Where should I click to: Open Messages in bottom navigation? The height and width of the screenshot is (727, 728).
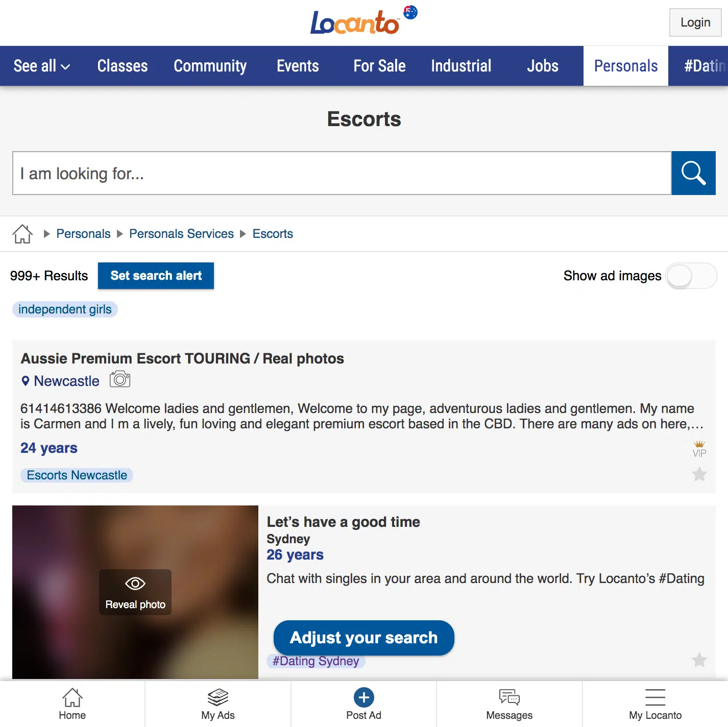tap(509, 704)
